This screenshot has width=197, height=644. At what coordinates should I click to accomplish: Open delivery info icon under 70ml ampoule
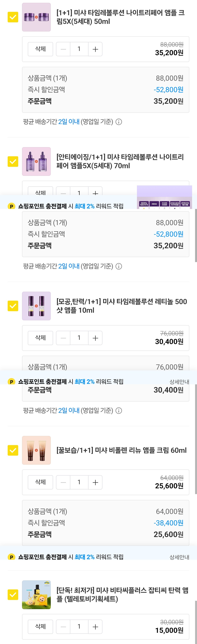[x=119, y=266]
